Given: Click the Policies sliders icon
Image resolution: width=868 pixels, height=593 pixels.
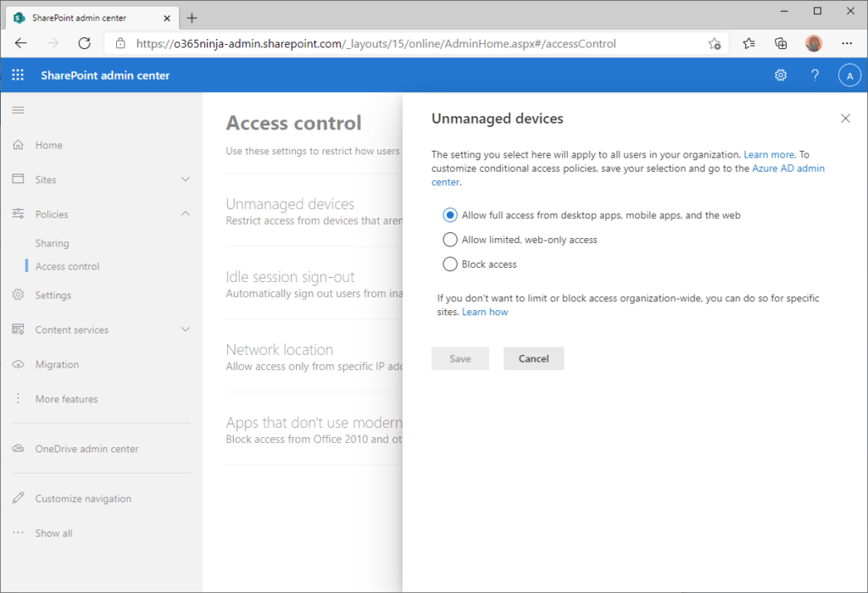Looking at the screenshot, I should click(19, 213).
